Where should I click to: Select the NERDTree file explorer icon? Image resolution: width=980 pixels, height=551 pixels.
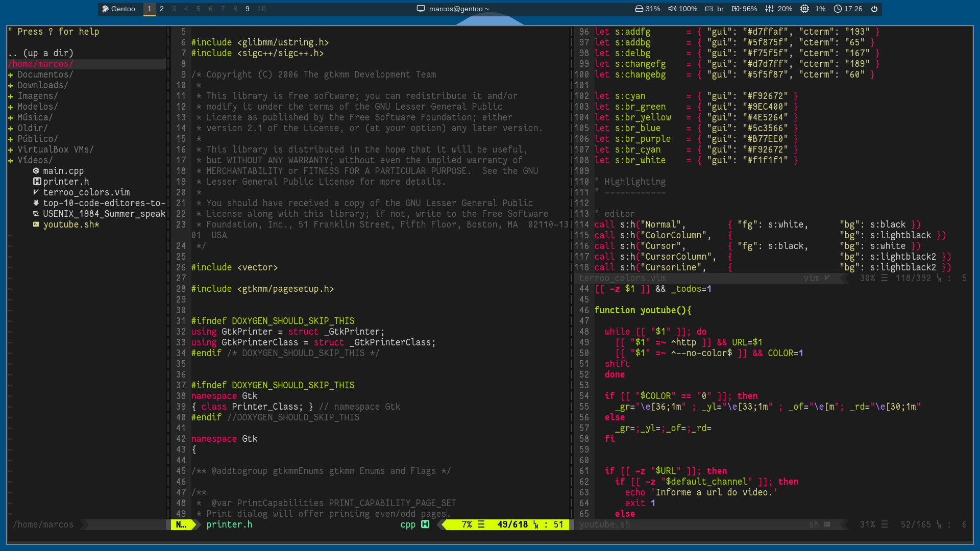click(177, 524)
